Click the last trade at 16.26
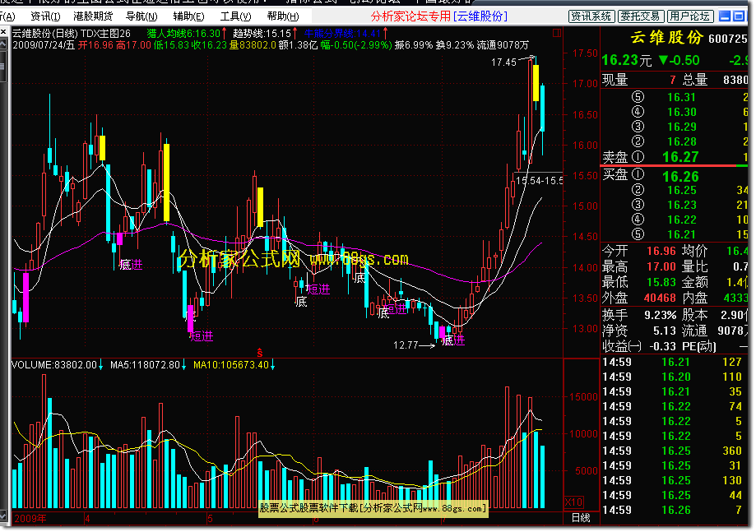The width and height of the screenshot is (756, 532). point(672,510)
